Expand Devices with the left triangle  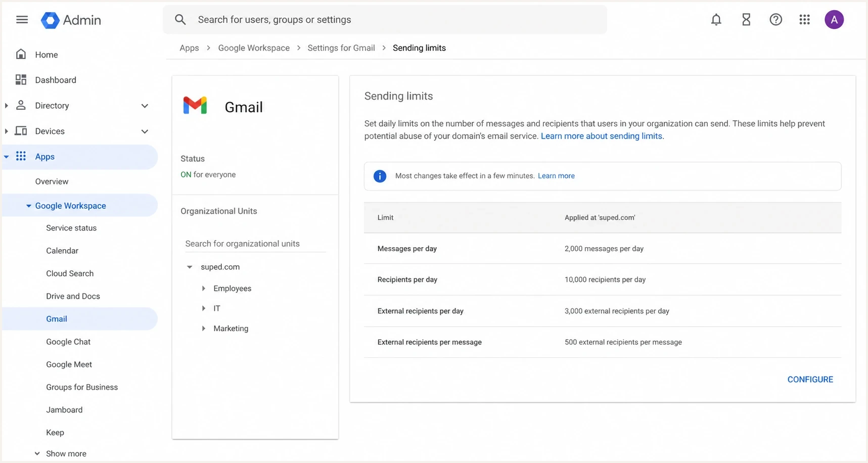point(6,131)
